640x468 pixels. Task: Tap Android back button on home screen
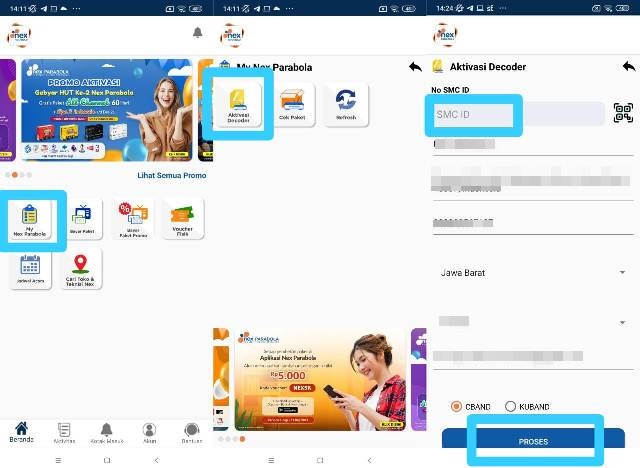click(x=157, y=460)
